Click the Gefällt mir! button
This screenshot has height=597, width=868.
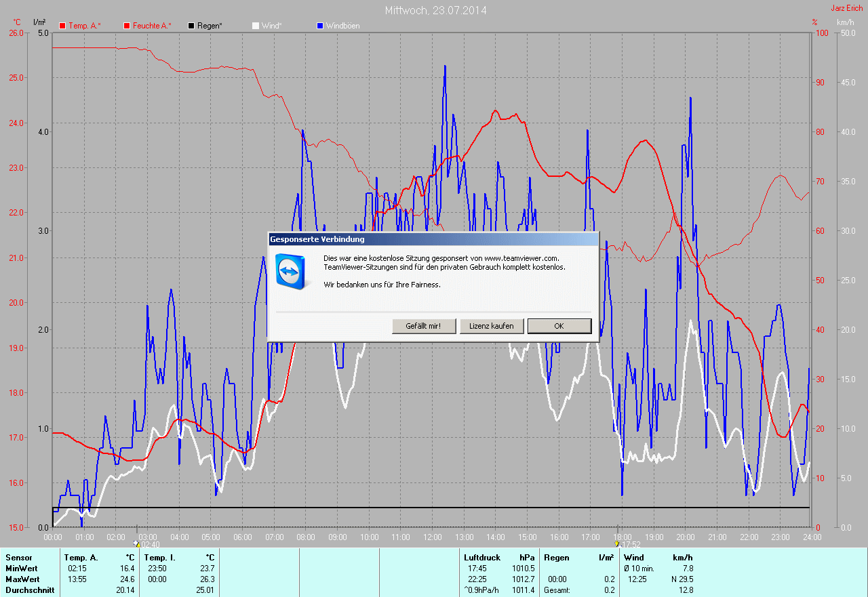pyautogui.click(x=423, y=326)
